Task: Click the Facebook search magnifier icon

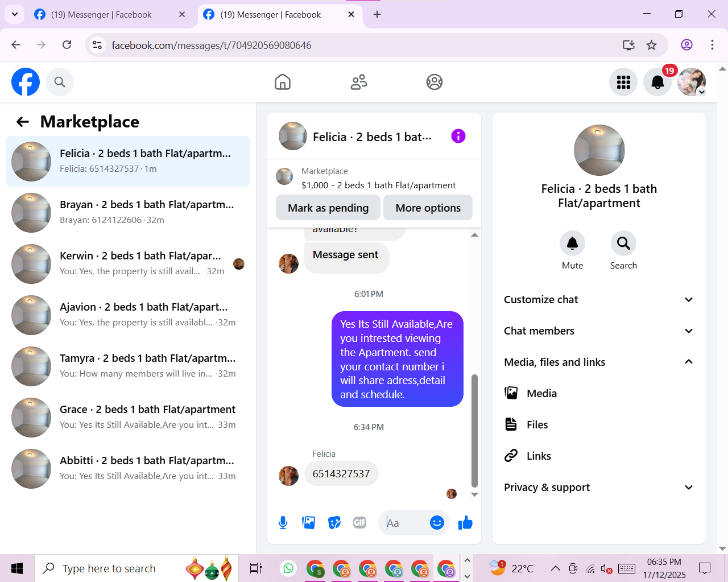Action: click(x=60, y=82)
